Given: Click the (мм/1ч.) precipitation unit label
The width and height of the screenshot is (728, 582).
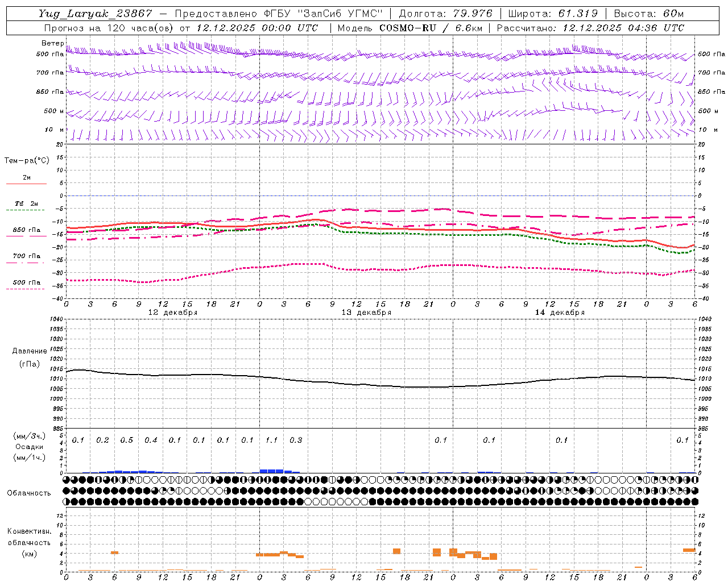Looking at the screenshot, I should coord(30,458).
